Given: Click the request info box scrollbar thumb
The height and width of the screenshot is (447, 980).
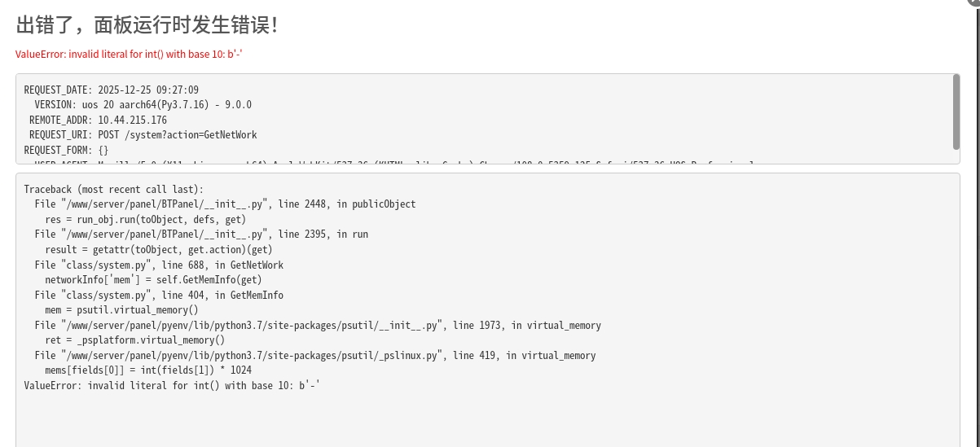Looking at the screenshot, I should 956,112.
